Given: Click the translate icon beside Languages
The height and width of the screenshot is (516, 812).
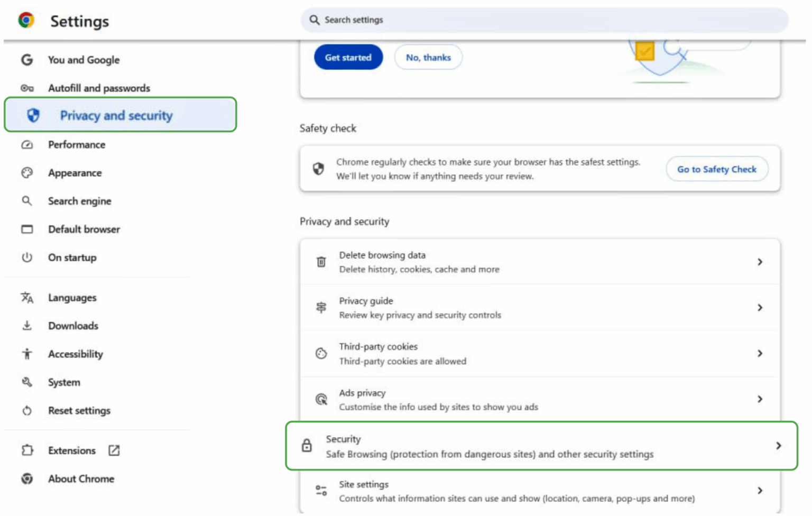Looking at the screenshot, I should 27,298.
